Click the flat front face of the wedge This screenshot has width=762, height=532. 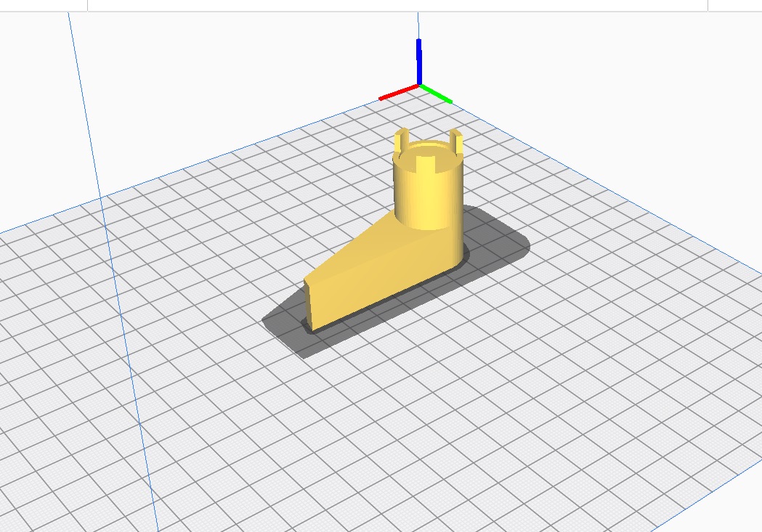tap(310, 305)
